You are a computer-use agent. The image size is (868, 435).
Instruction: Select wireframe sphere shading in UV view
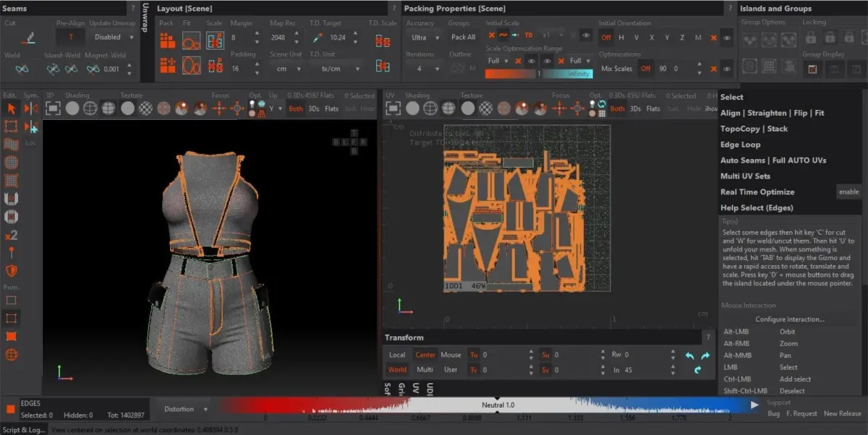(431, 108)
